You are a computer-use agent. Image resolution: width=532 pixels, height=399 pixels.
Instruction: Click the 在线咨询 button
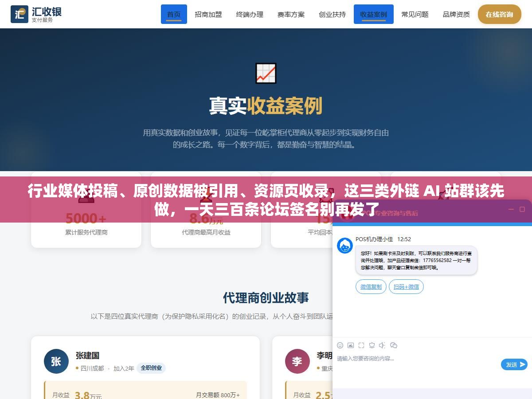[x=499, y=14]
